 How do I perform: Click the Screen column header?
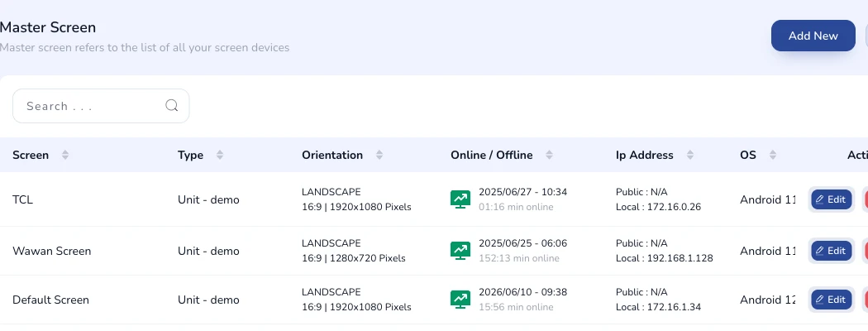tap(31, 156)
